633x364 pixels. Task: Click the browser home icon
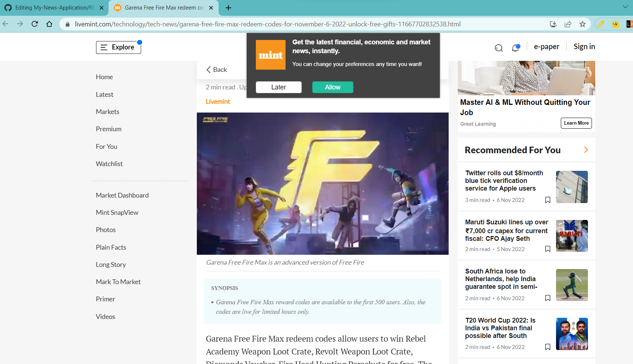[49, 24]
